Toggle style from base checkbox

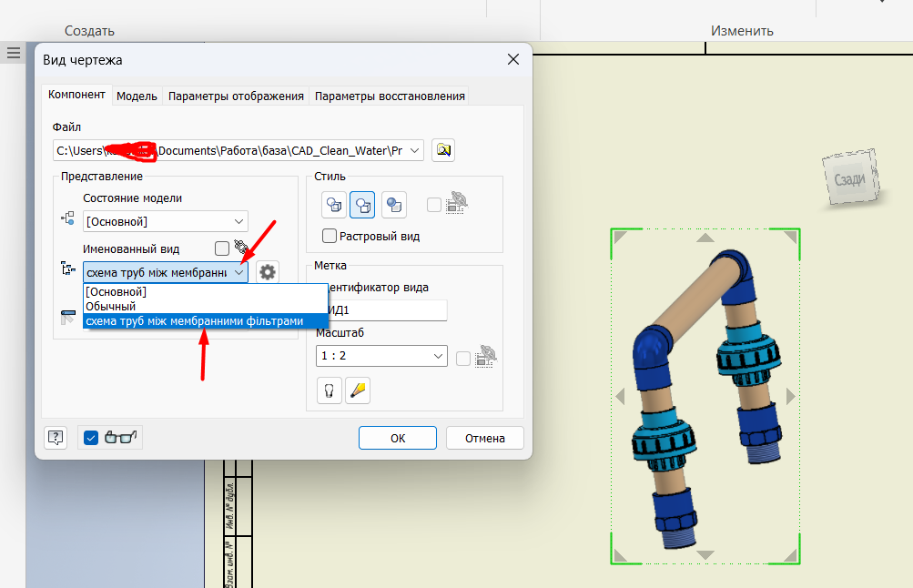434,205
